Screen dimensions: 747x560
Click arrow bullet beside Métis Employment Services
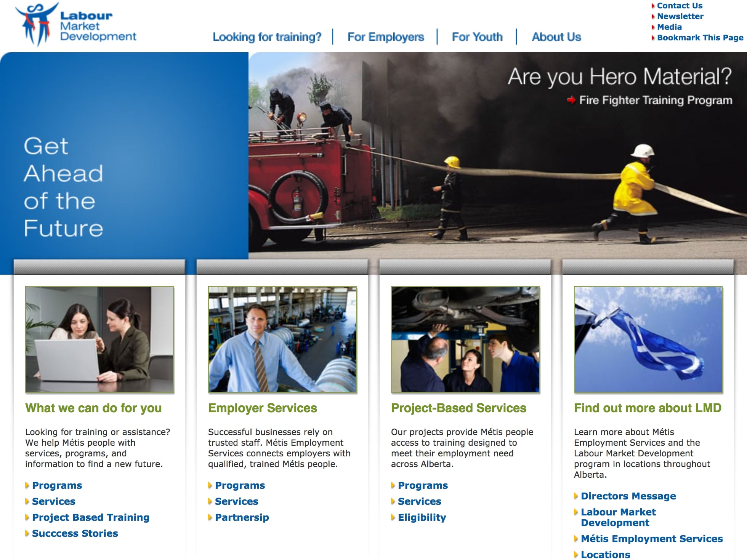[576, 539]
